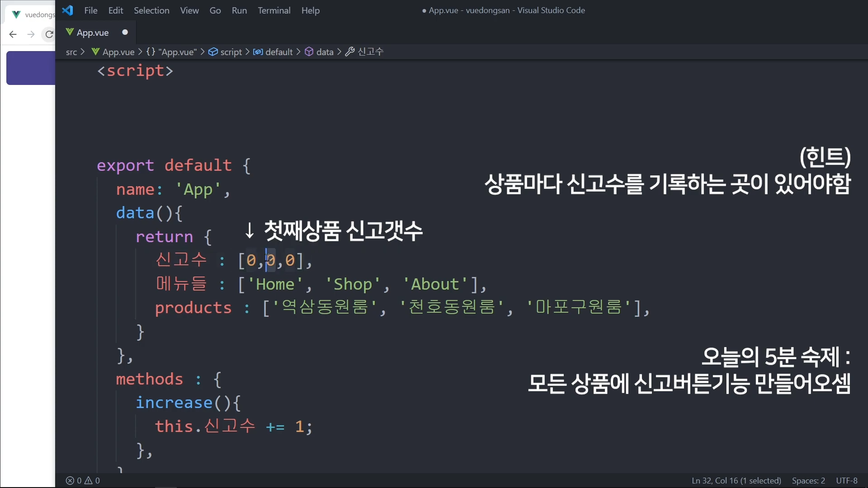The height and width of the screenshot is (488, 868).
Task: Click browser forward arrow icon
Action: coord(31,34)
